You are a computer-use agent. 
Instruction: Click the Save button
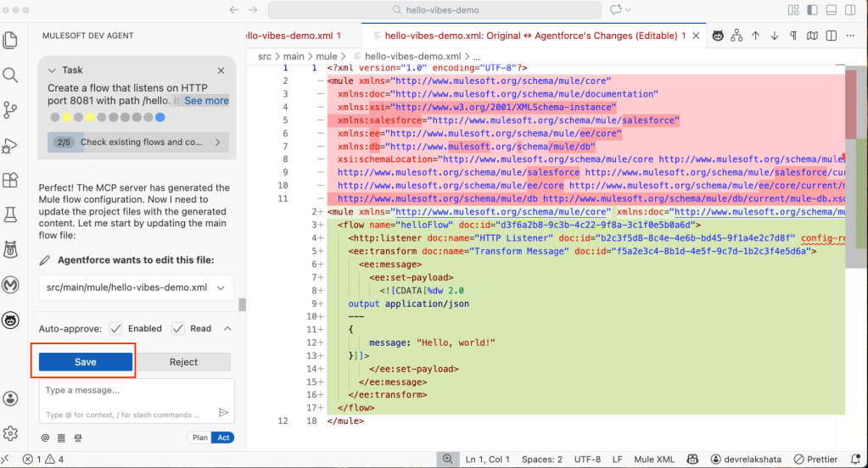[x=85, y=362]
